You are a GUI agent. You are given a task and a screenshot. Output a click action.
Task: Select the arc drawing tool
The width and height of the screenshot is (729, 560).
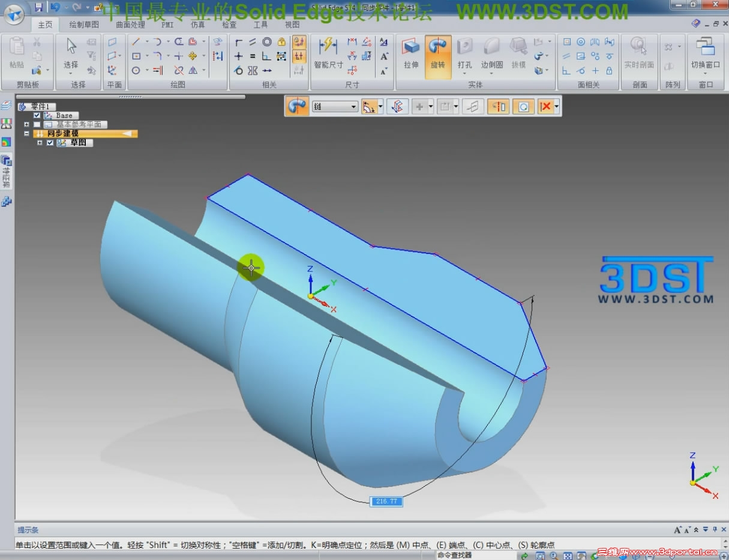coord(157,42)
